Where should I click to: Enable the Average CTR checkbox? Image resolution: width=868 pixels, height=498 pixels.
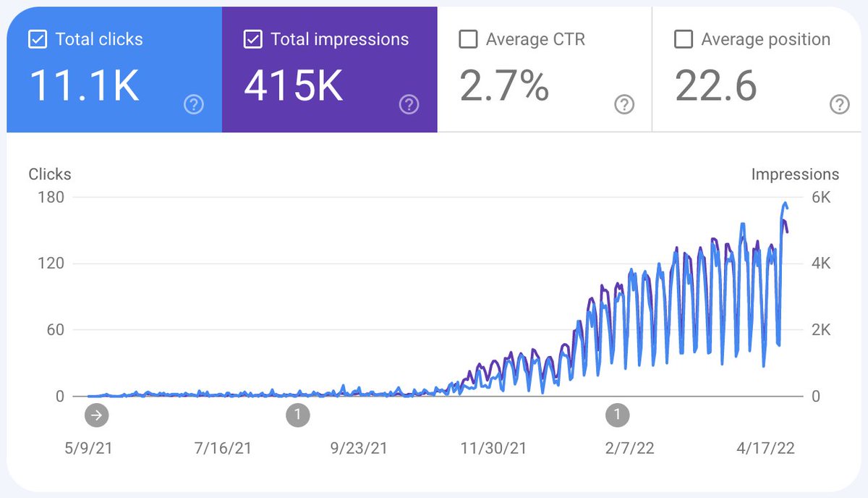tap(468, 39)
